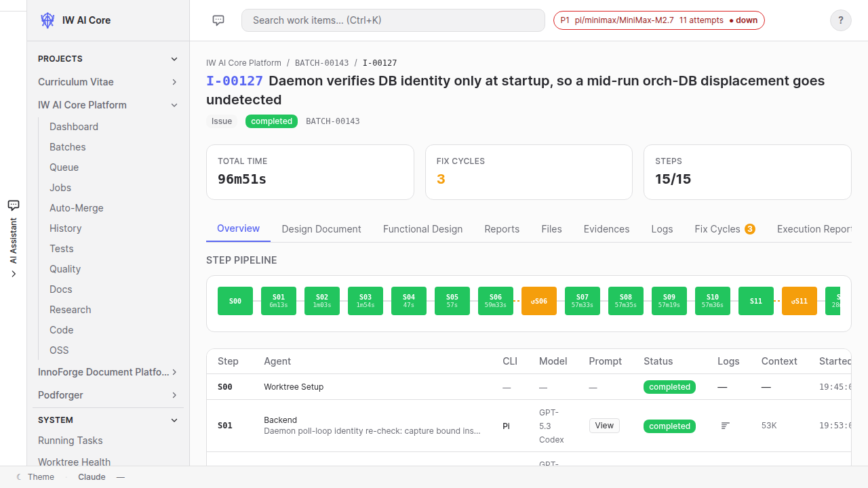Select the S10 57m36s pipeline block
This screenshot has height=488, width=868.
point(713,301)
